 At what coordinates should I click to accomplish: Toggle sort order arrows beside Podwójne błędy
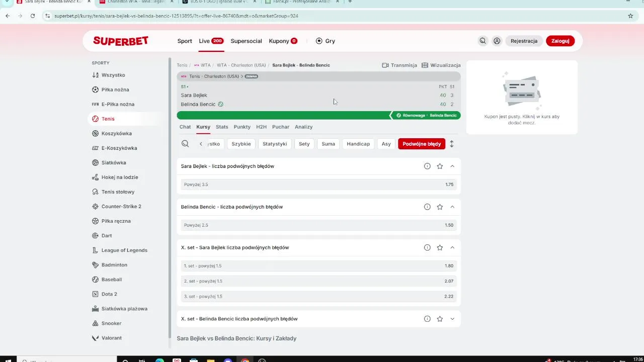(x=452, y=144)
